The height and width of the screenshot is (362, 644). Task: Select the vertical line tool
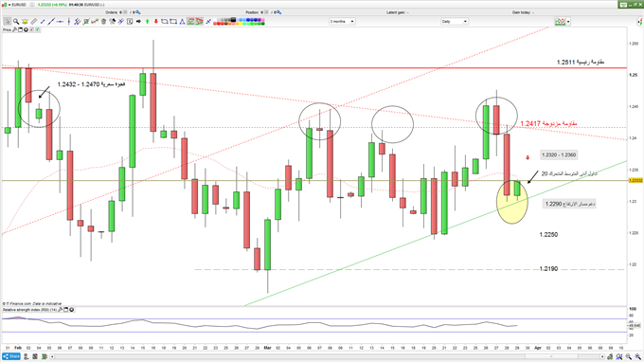69,22
